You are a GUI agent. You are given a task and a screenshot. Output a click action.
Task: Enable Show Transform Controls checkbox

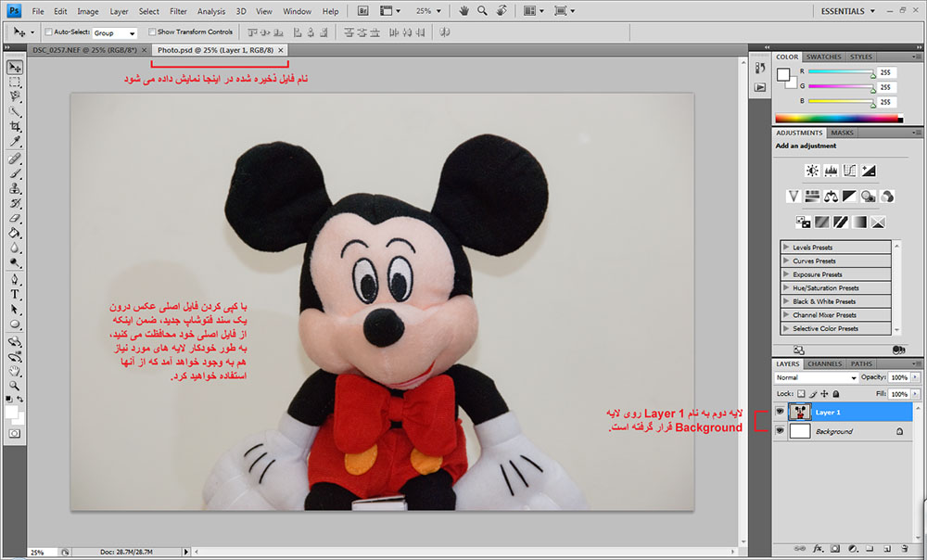152,32
